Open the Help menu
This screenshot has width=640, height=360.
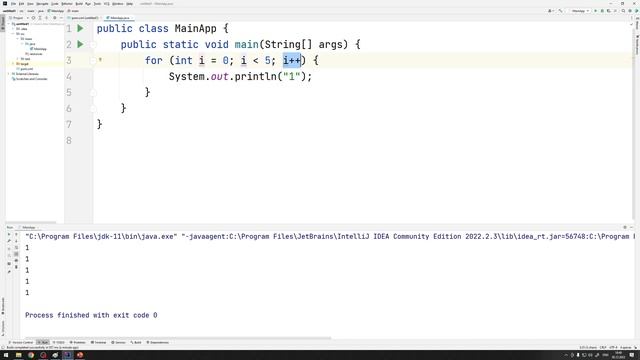(x=129, y=4)
